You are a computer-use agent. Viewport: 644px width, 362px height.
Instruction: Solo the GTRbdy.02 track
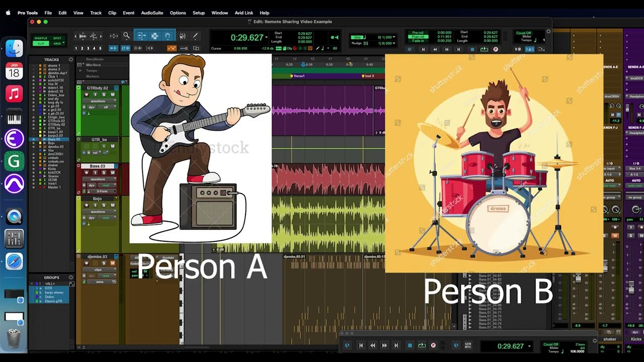(x=104, y=95)
